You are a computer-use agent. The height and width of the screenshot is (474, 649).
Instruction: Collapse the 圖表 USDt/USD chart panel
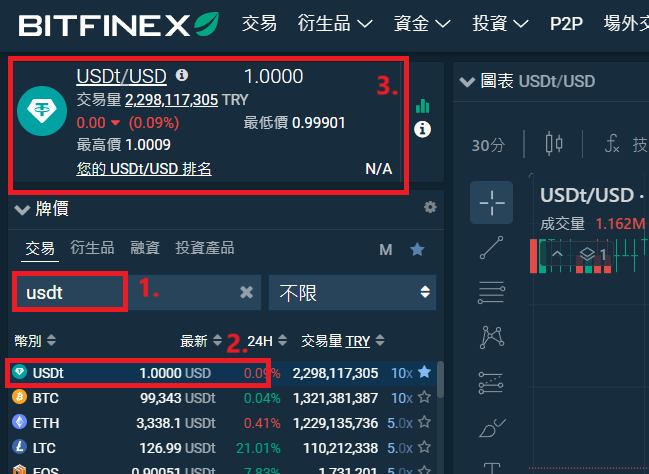click(467, 82)
